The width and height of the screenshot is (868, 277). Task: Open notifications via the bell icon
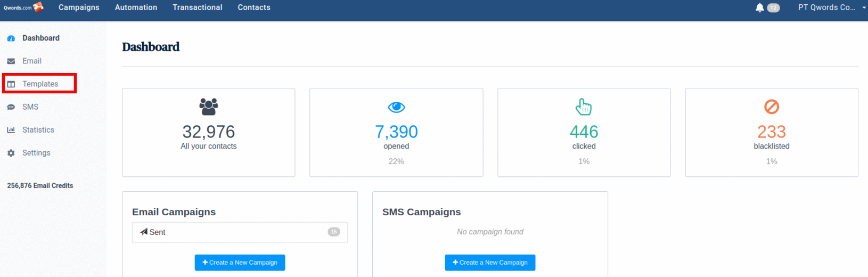(x=760, y=7)
